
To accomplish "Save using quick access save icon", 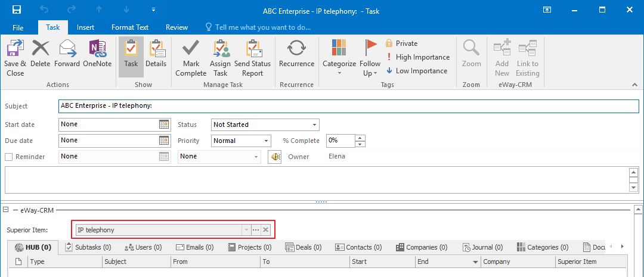I will (x=17, y=10).
